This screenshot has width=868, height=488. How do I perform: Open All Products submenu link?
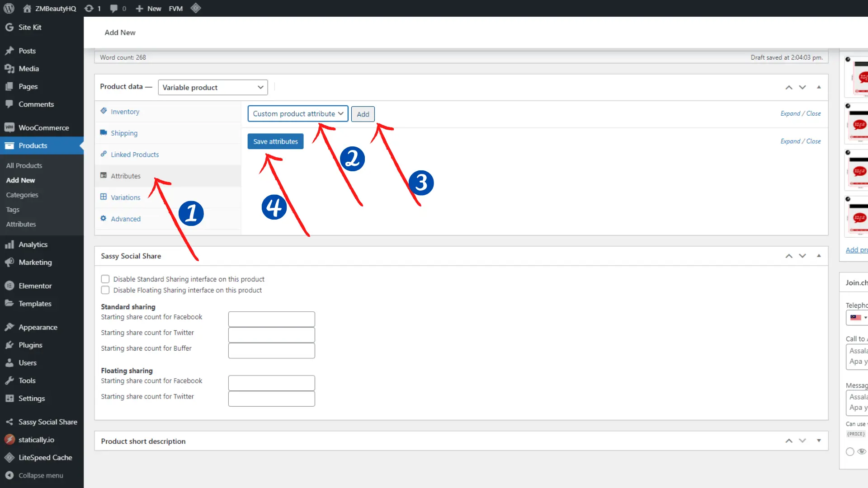point(24,165)
